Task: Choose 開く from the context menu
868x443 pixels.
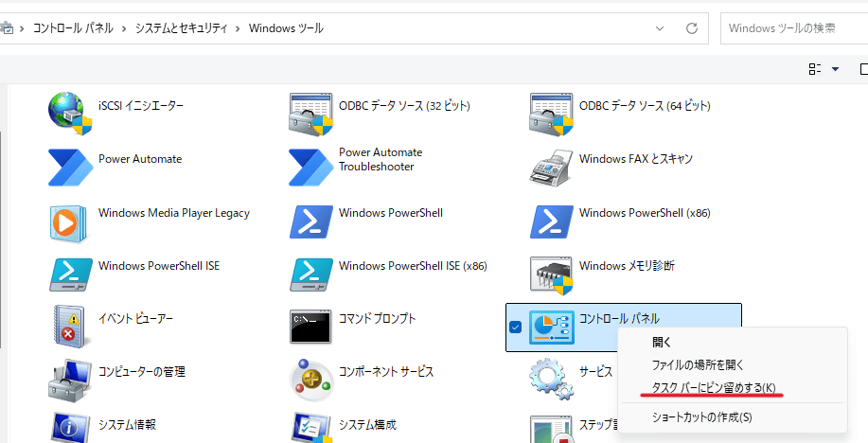Action: pos(662,343)
